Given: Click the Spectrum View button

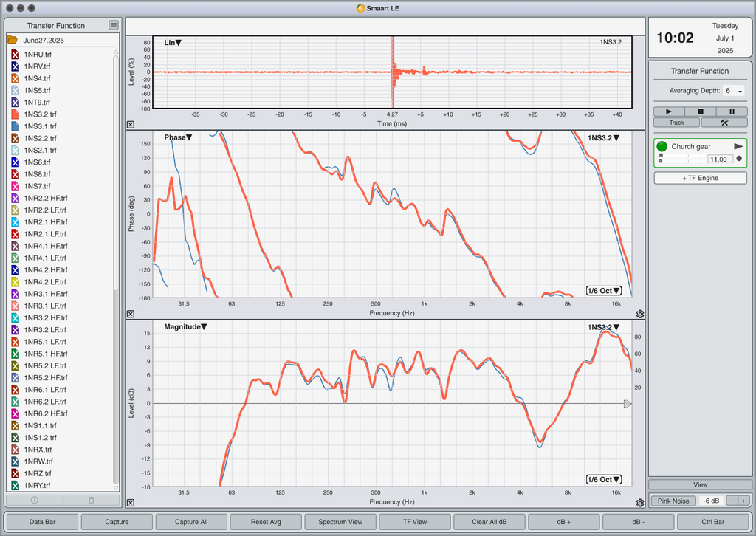Looking at the screenshot, I should click(x=340, y=521).
